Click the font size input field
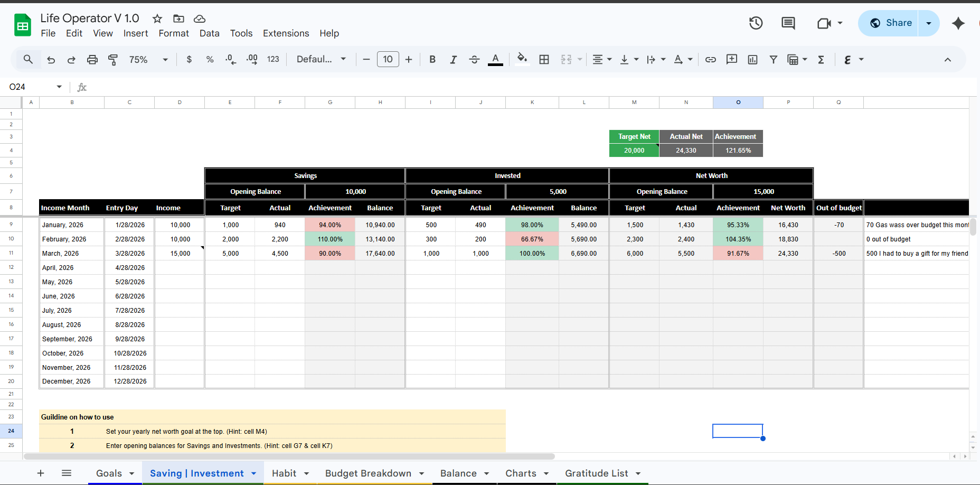 (388, 60)
